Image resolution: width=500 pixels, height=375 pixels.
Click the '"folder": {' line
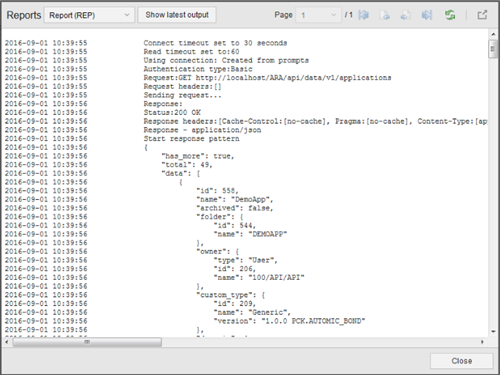(x=220, y=217)
